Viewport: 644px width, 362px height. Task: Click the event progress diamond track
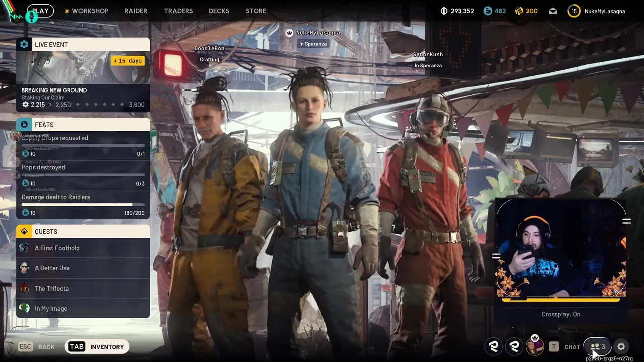coord(100,105)
